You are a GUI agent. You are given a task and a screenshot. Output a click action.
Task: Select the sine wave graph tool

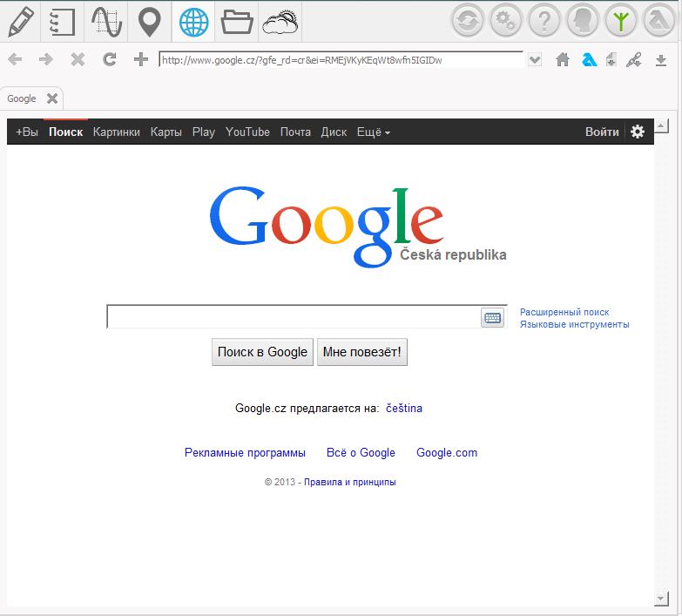point(106,21)
